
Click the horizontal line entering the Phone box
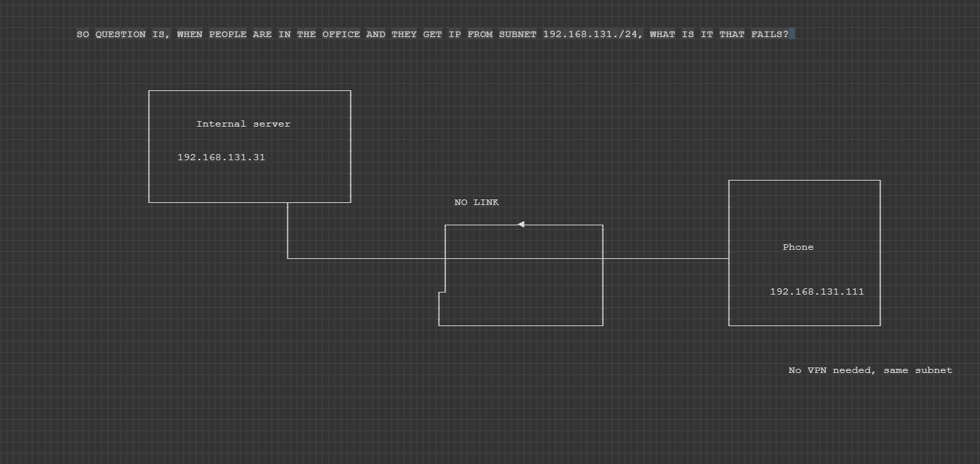(665, 258)
